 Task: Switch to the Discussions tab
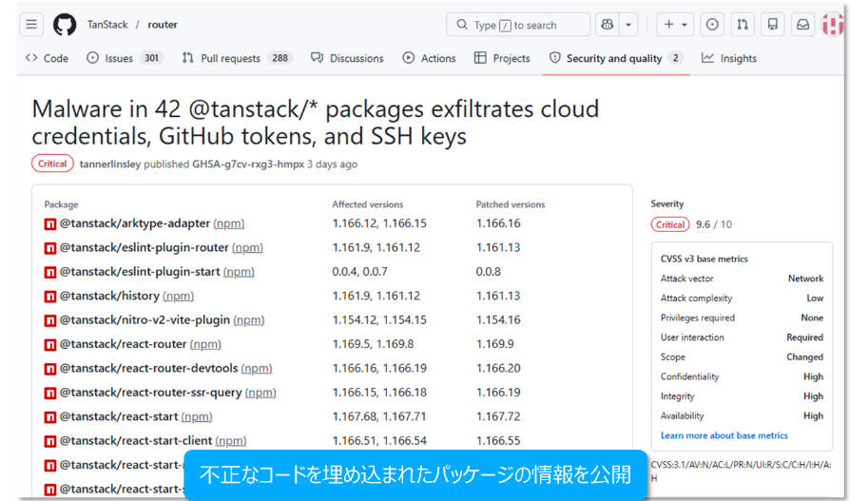[x=347, y=58]
